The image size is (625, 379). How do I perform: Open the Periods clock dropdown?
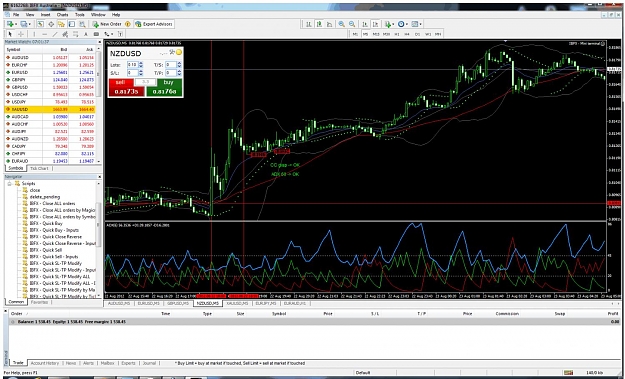click(403, 24)
